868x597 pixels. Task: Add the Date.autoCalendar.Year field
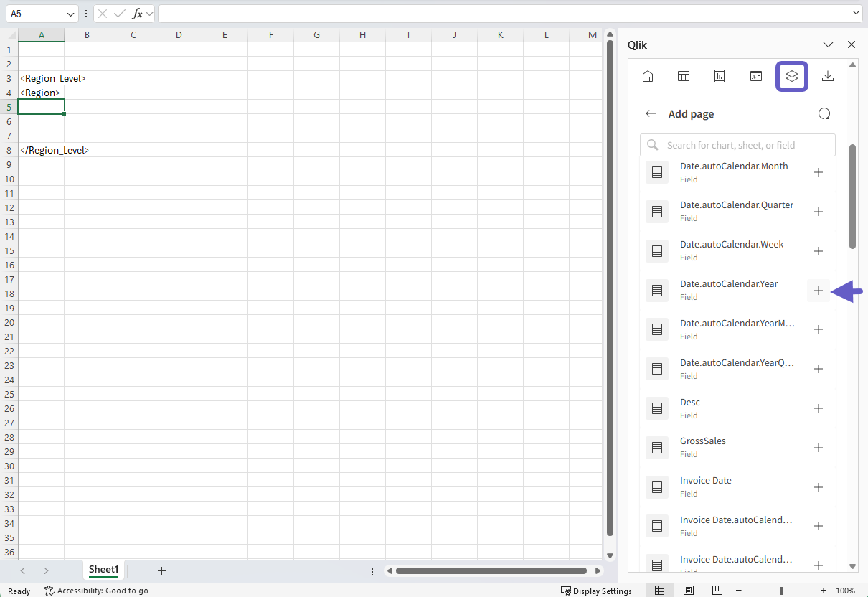(x=819, y=290)
